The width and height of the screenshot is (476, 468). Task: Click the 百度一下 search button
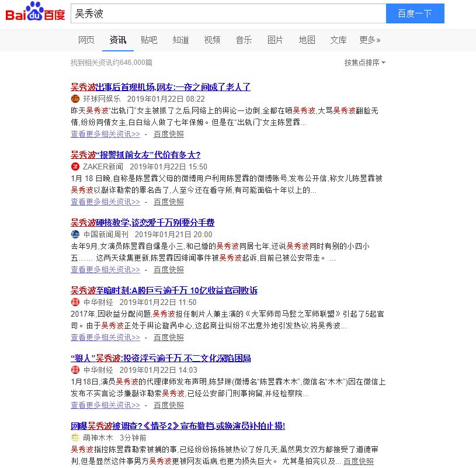coord(415,13)
